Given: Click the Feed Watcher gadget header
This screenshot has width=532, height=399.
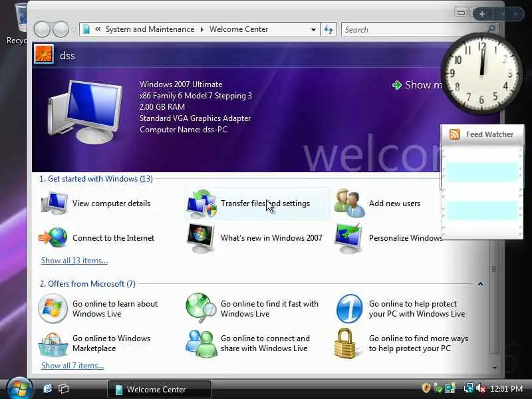Looking at the screenshot, I should tap(483, 134).
